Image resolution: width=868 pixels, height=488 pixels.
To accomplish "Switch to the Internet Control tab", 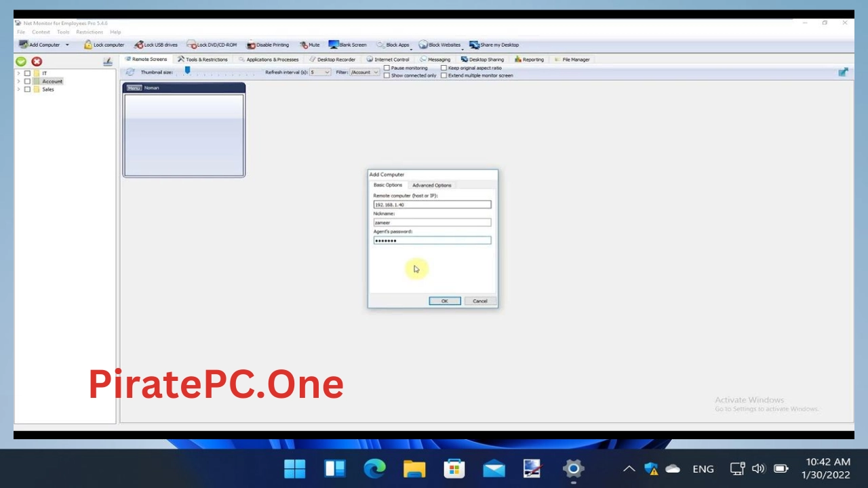I will click(x=388, y=59).
